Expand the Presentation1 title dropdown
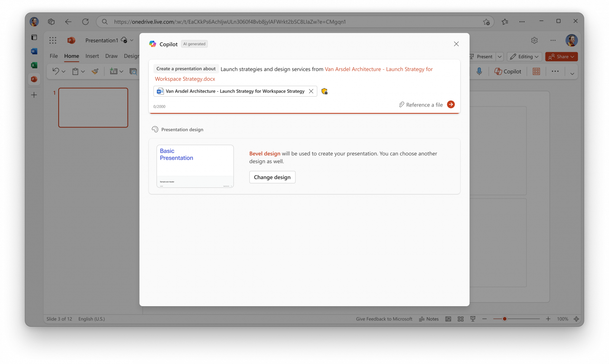The image size is (609, 364). point(132,40)
